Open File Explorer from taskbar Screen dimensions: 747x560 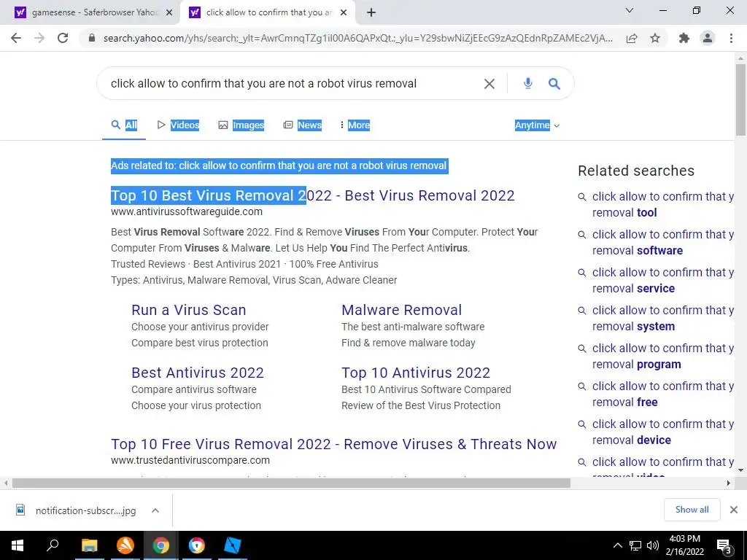pyautogui.click(x=89, y=545)
